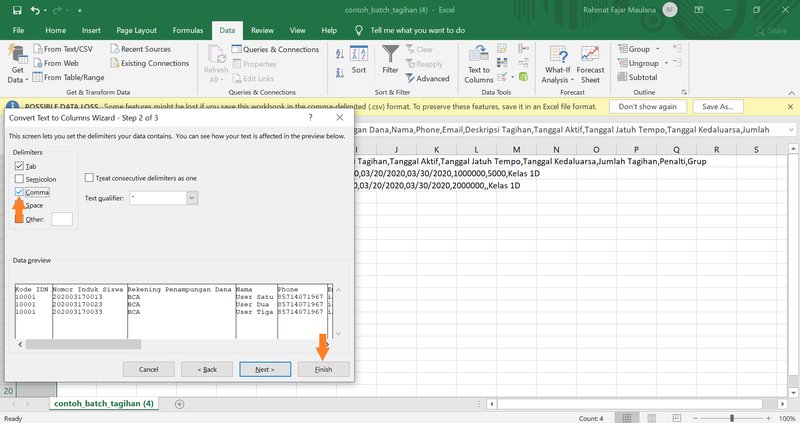The height and width of the screenshot is (423, 800).
Task: Add a new sheet with plus icon
Action: (x=180, y=404)
